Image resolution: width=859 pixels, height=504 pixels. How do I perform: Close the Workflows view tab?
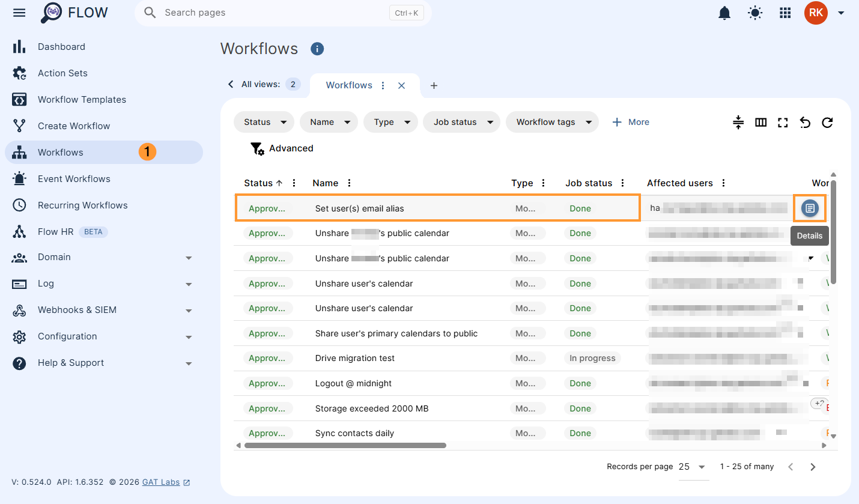pyautogui.click(x=402, y=85)
